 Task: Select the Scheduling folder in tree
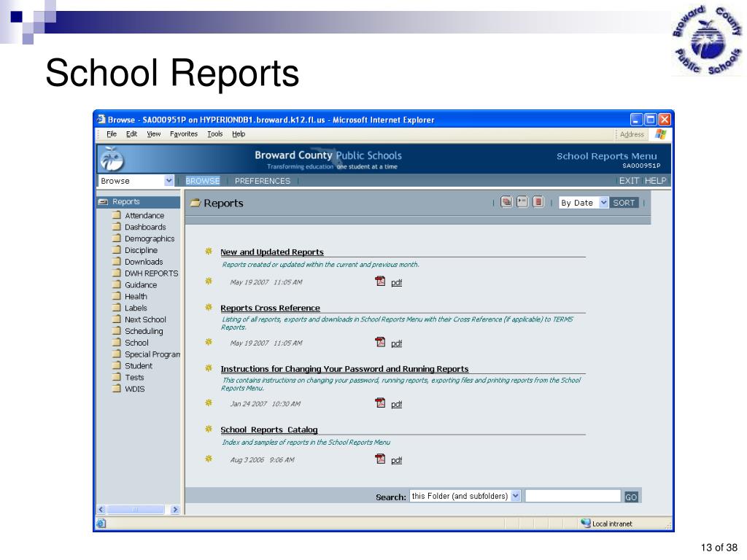(144, 331)
